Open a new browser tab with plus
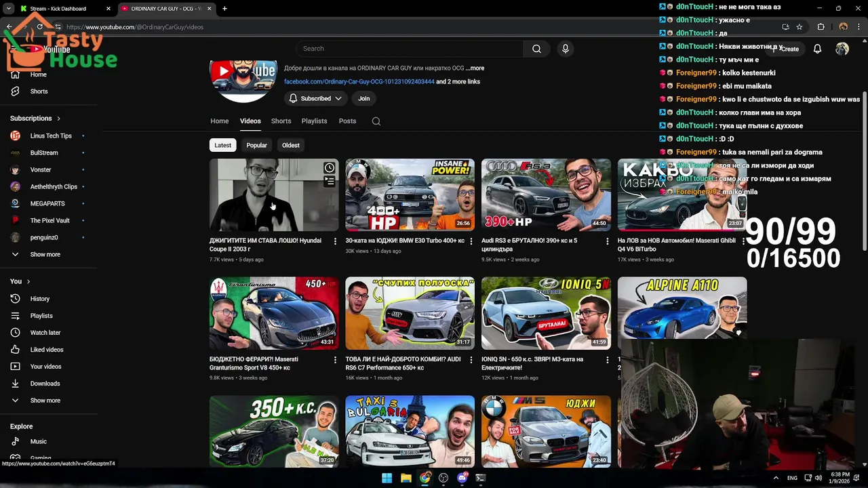Viewport: 868px width, 488px height. [224, 9]
